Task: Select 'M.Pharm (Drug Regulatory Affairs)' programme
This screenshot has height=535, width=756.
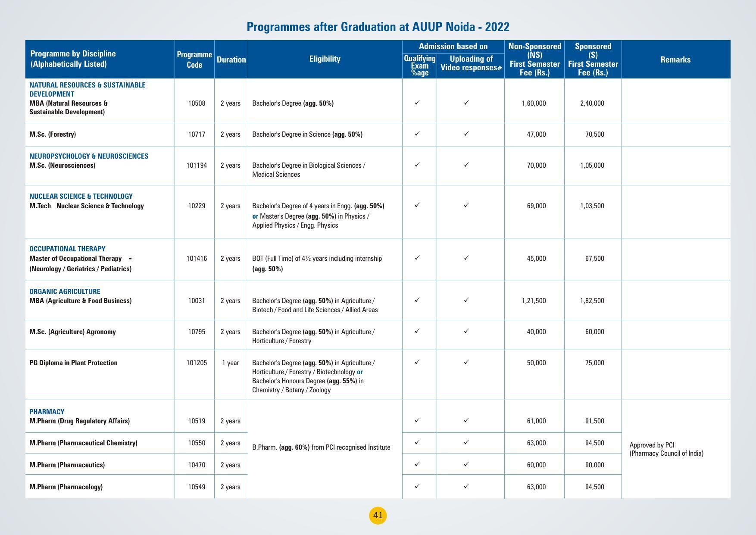Action: 80,421
